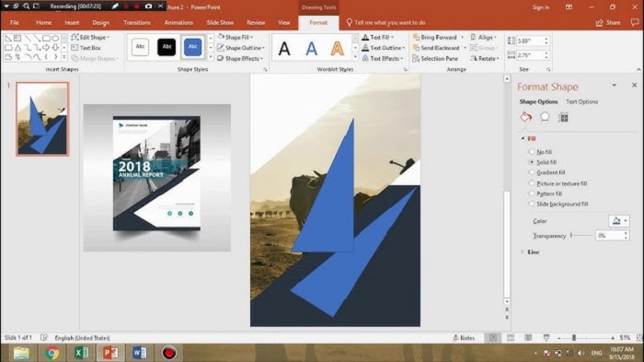Switch to the Transitions tab
Screen dimensions: 644x362
(x=137, y=23)
